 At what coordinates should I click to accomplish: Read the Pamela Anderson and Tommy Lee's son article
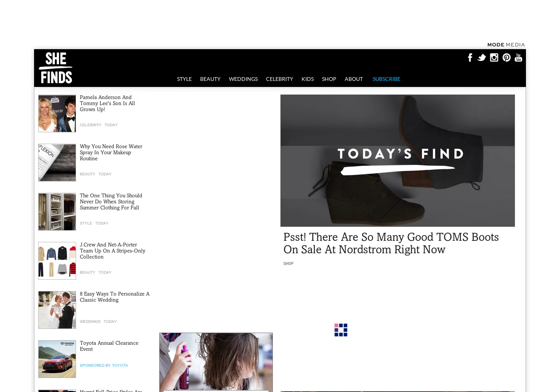coord(107,103)
